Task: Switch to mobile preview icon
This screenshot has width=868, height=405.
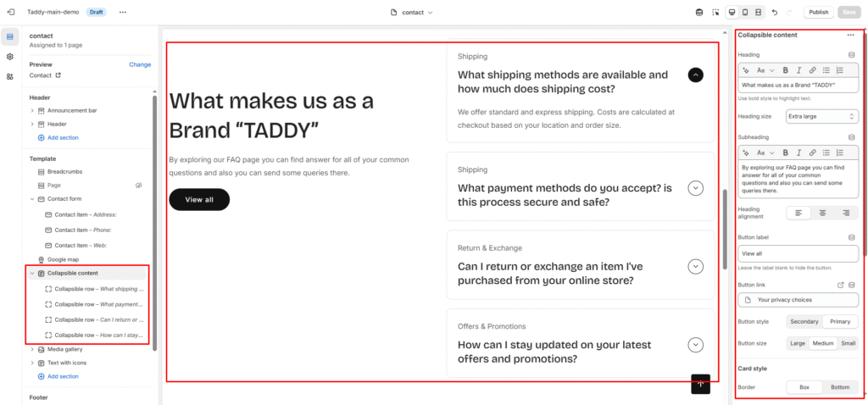Action: pos(745,13)
